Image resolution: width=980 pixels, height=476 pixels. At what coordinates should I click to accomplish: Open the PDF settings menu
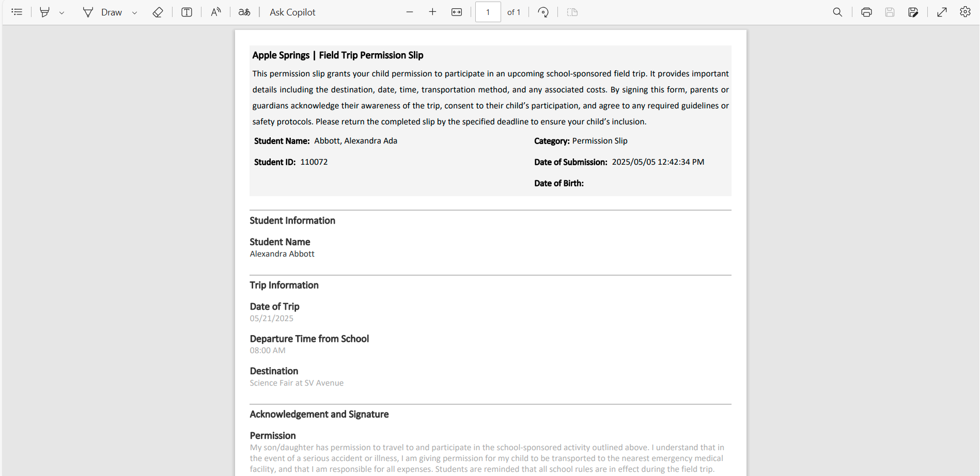pos(965,12)
